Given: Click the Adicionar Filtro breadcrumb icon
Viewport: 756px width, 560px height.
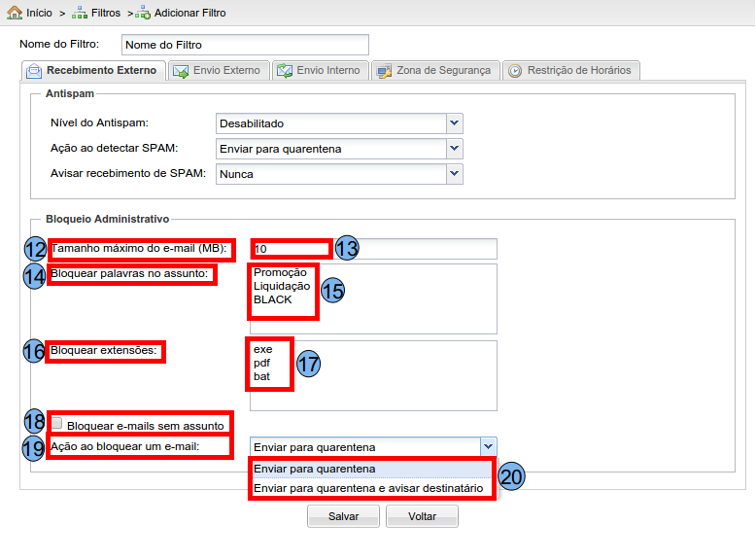Looking at the screenshot, I should coord(144,14).
